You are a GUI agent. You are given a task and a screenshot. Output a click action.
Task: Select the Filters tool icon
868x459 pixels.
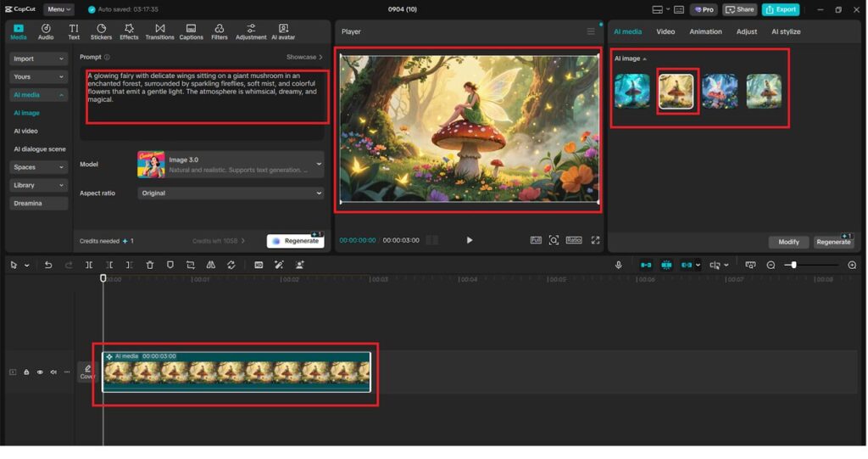point(219,31)
